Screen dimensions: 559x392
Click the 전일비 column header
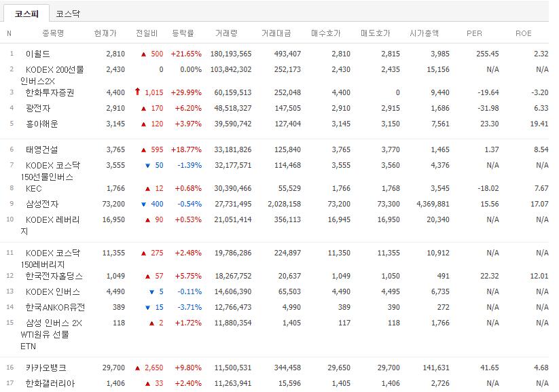(147, 33)
